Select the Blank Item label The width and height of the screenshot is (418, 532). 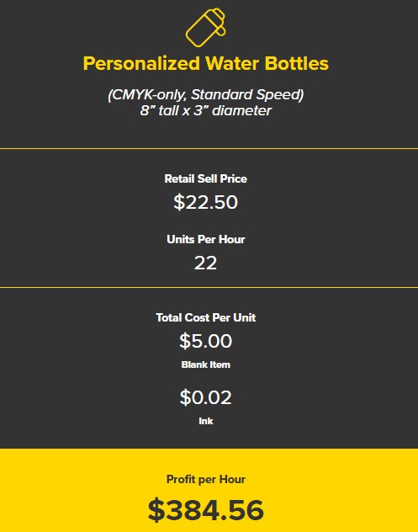click(206, 364)
